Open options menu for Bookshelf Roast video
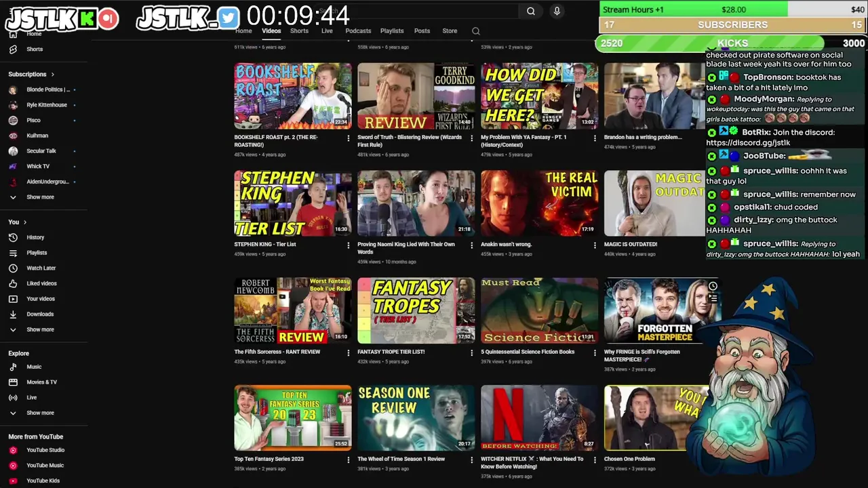Screen dimensions: 868x488 tap(349, 138)
